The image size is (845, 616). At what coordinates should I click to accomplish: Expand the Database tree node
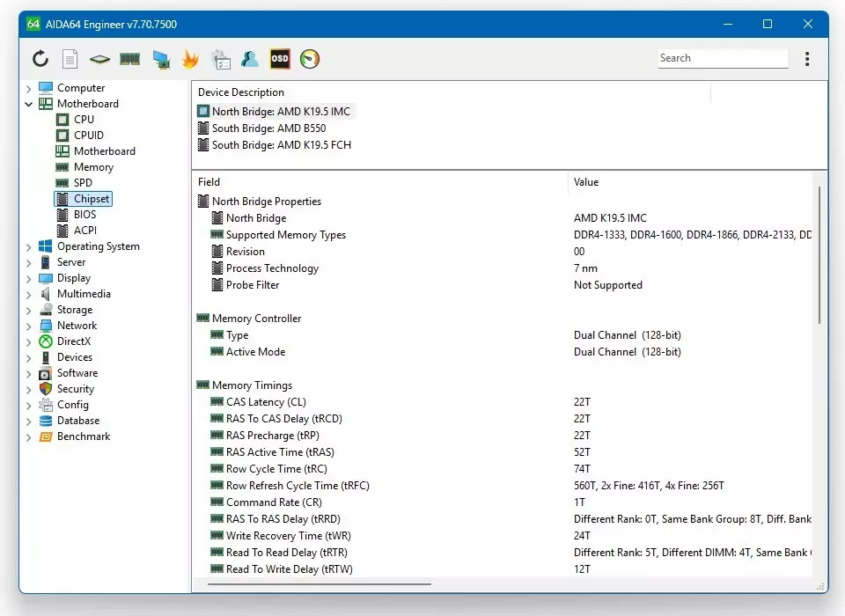point(29,421)
